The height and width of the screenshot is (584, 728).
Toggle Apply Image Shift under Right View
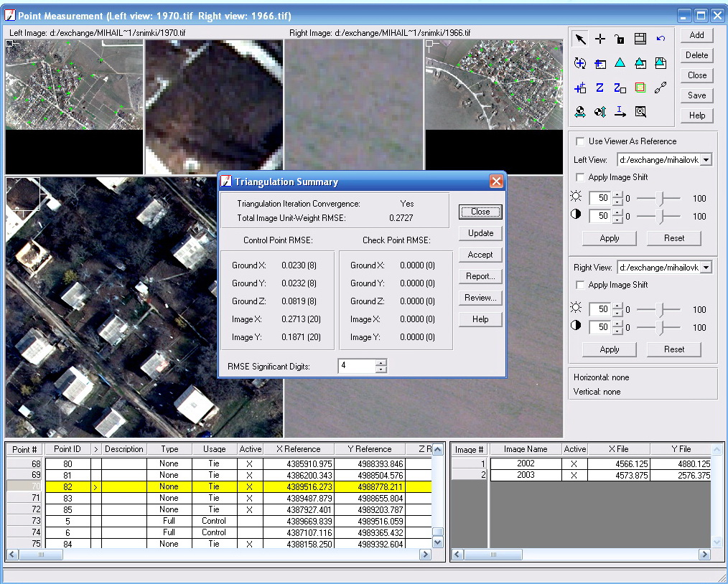[x=580, y=285]
